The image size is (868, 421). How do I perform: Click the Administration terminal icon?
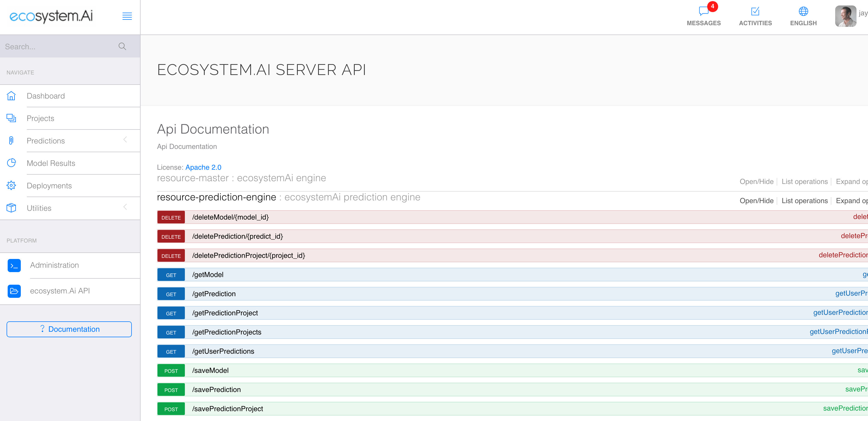(x=14, y=266)
